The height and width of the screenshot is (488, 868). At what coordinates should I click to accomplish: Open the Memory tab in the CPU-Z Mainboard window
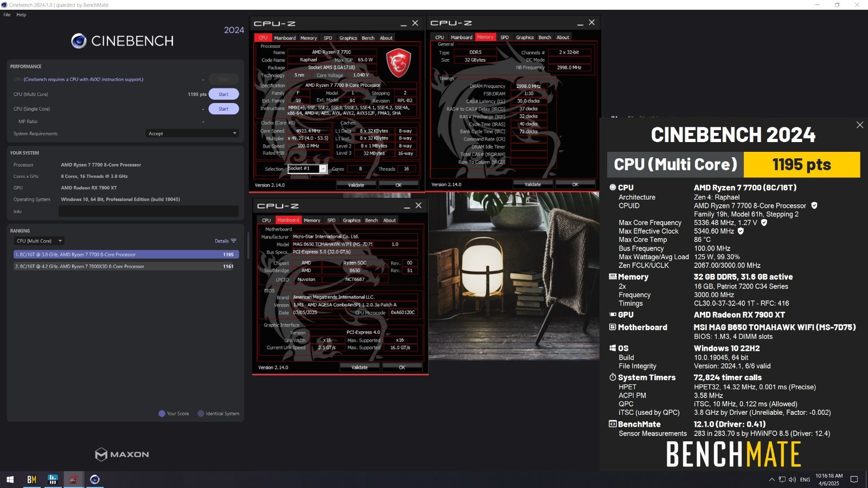click(312, 220)
